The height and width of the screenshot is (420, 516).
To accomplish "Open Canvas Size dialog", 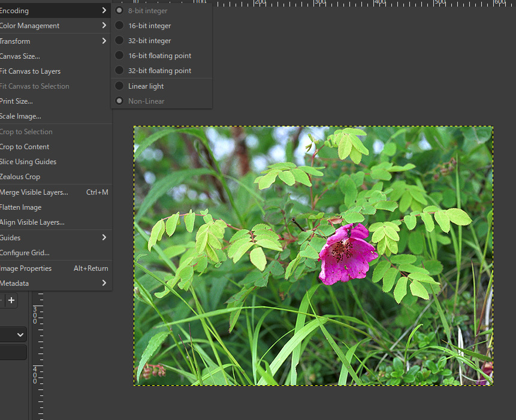I will point(20,56).
